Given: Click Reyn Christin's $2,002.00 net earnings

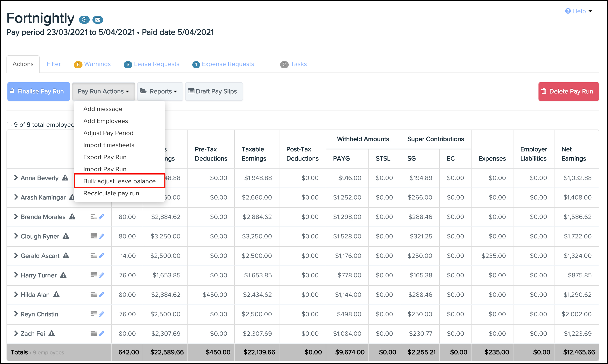Looking at the screenshot, I should [577, 314].
